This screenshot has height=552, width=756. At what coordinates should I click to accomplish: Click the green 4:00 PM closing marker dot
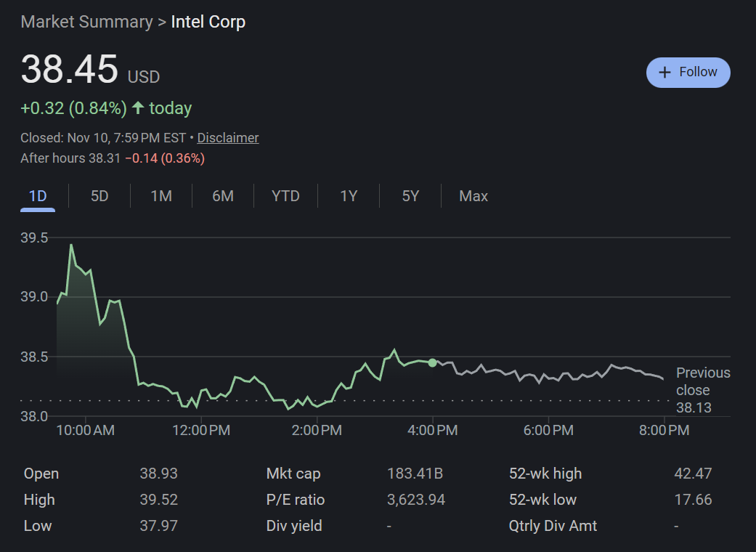click(x=433, y=362)
